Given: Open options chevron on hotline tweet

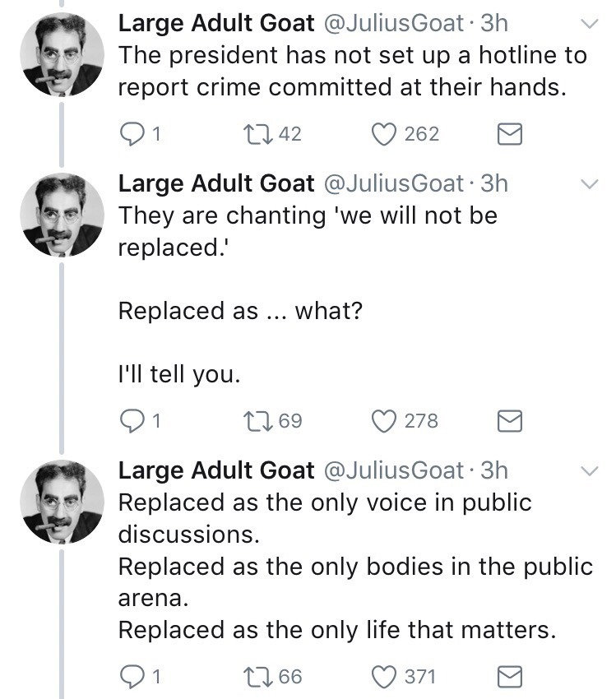Looking at the screenshot, I should 589,25.
